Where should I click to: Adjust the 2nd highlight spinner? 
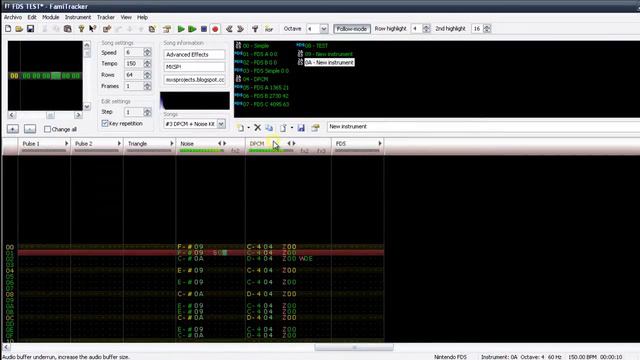tap(487, 29)
